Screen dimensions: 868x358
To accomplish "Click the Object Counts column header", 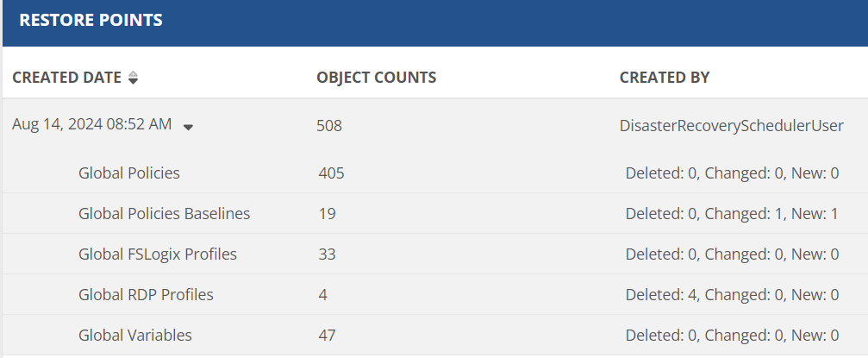I will (x=376, y=78).
